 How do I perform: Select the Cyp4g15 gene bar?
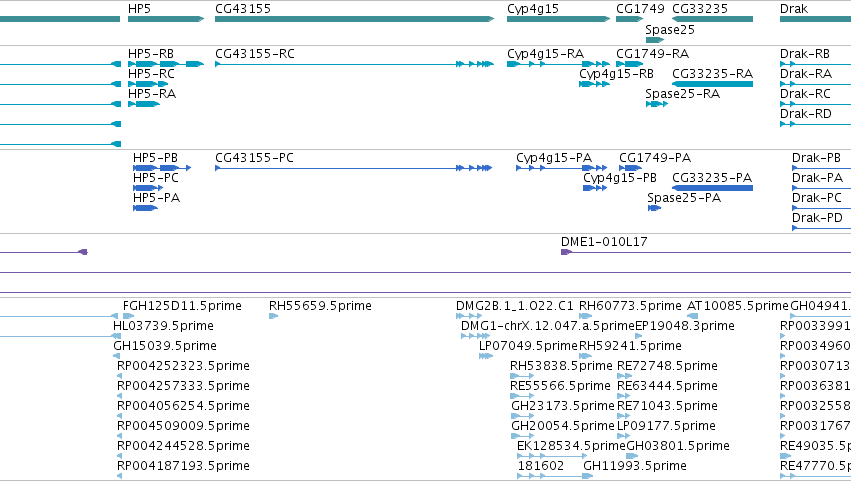point(558,19)
